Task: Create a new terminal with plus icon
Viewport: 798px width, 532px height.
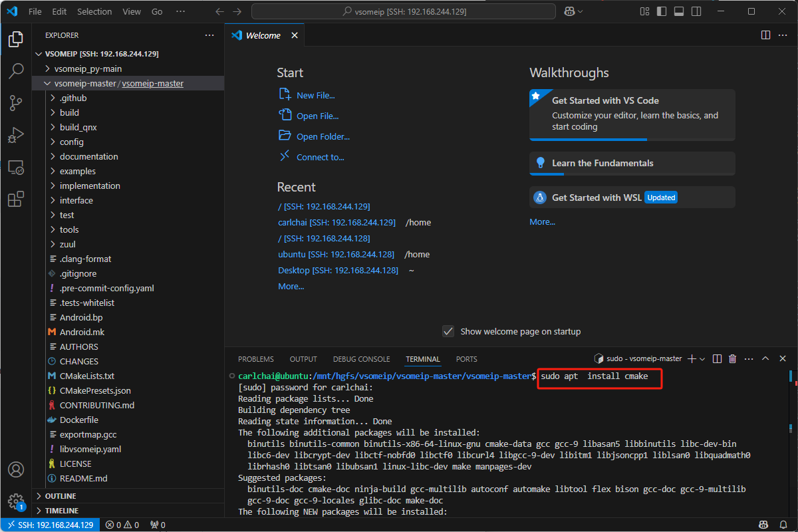Action: (692, 358)
